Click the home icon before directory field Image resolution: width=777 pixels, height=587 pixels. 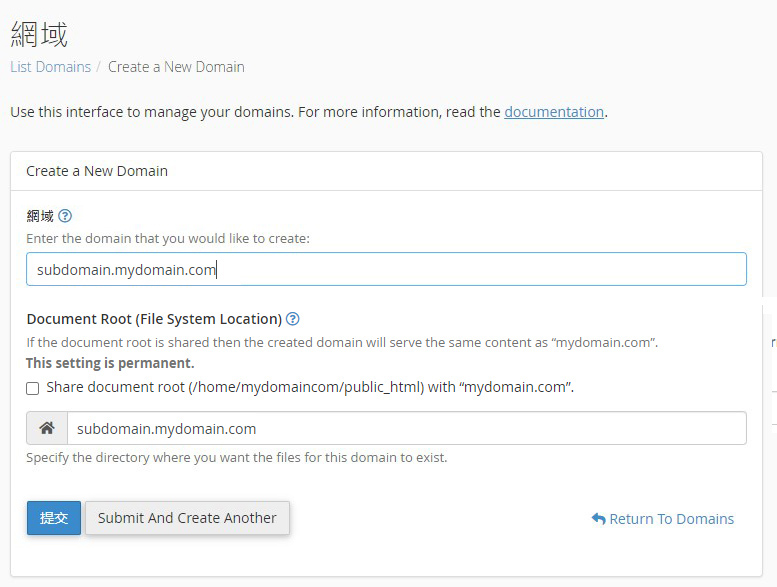tap(47, 428)
